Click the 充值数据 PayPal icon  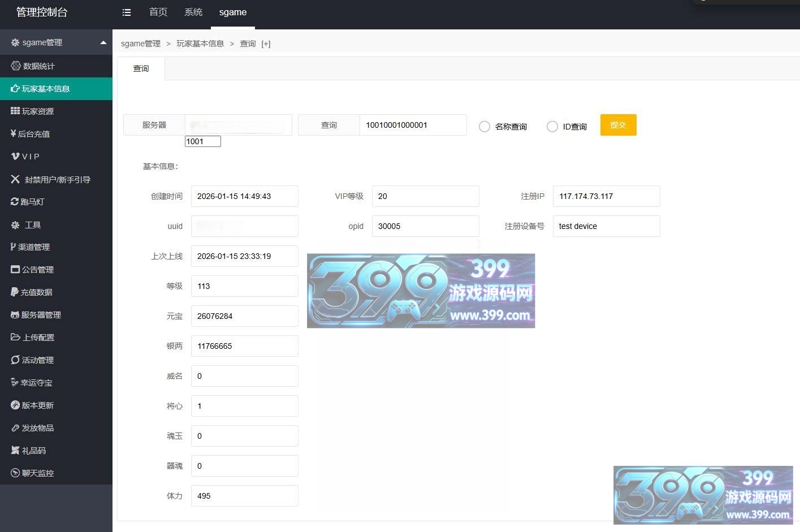[x=15, y=292]
